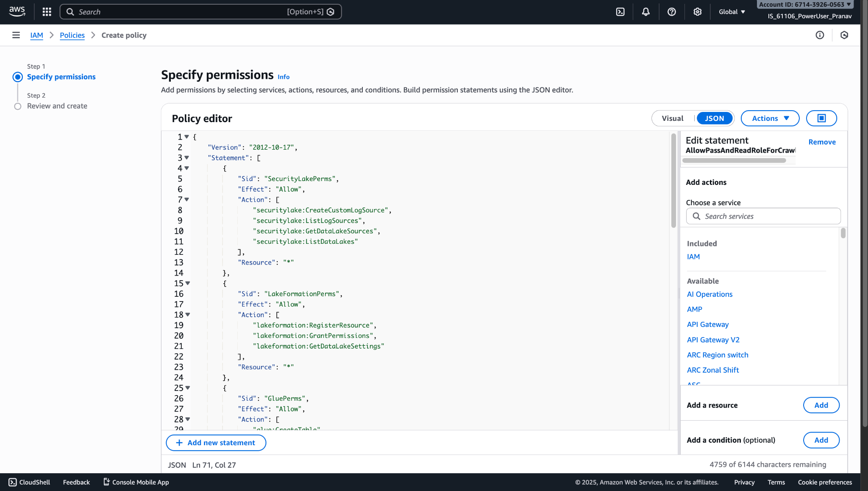Click the top AWS Search field

click(x=200, y=12)
